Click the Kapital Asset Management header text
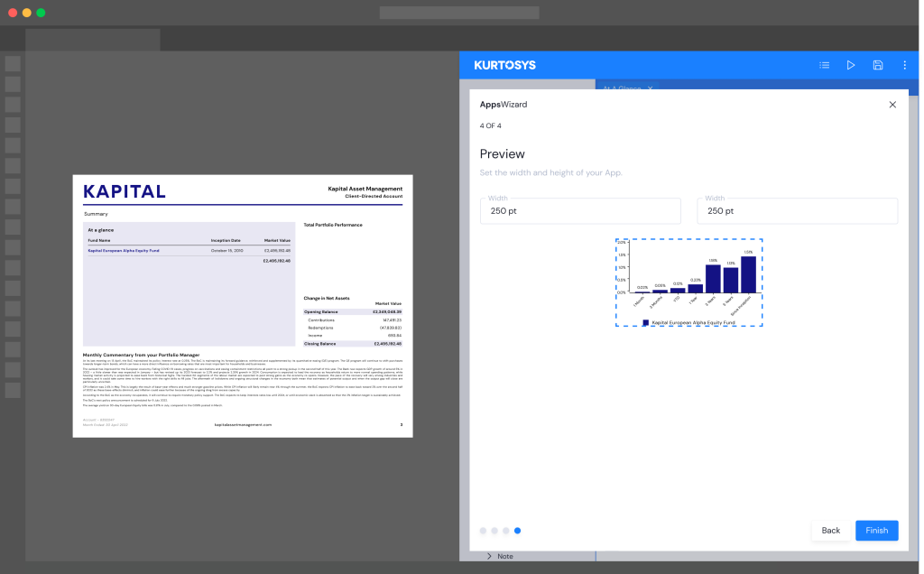This screenshot has height=574, width=924. tap(365, 189)
